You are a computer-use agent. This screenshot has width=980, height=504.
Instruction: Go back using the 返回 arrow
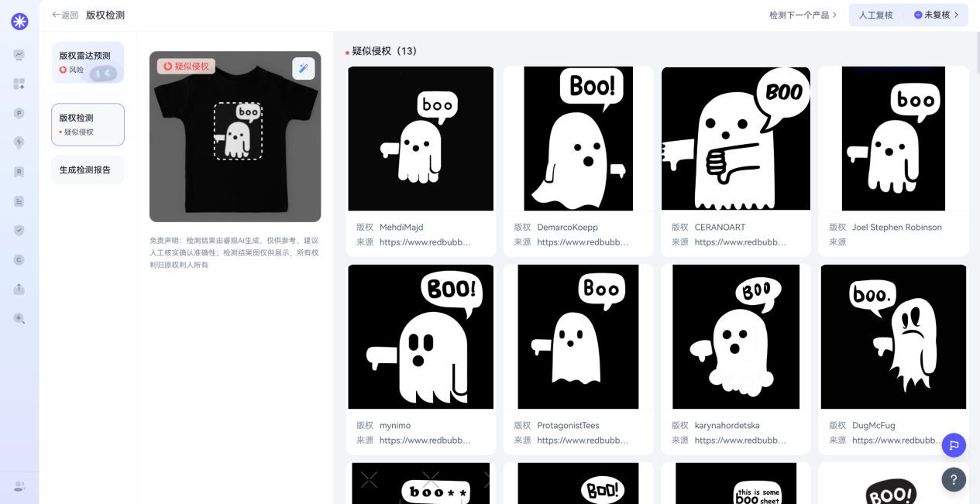pyautogui.click(x=64, y=15)
